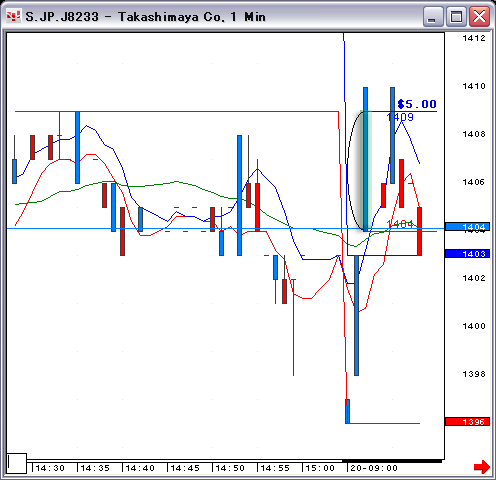Click the light blue 1404 price marker
This screenshot has height=480, width=496.
click(x=467, y=227)
